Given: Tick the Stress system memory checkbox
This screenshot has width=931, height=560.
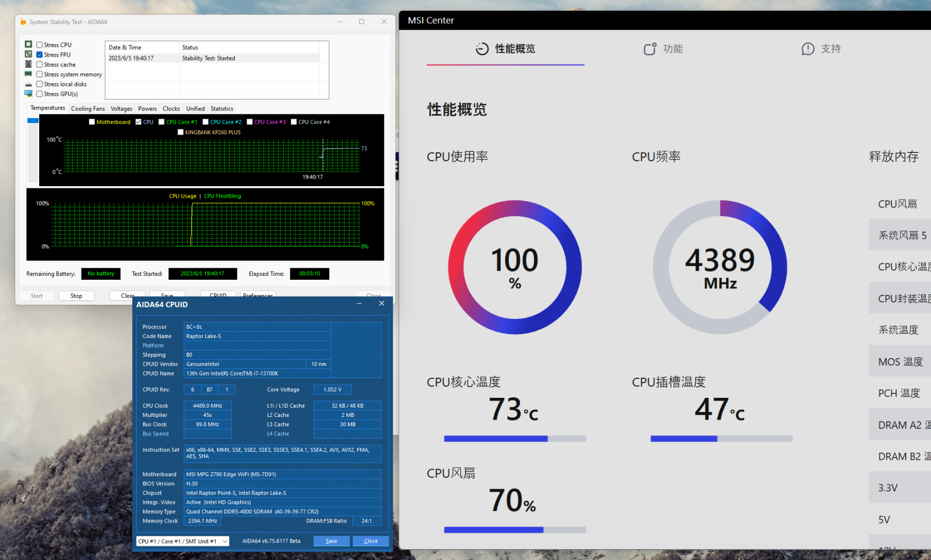Looking at the screenshot, I should [x=39, y=74].
